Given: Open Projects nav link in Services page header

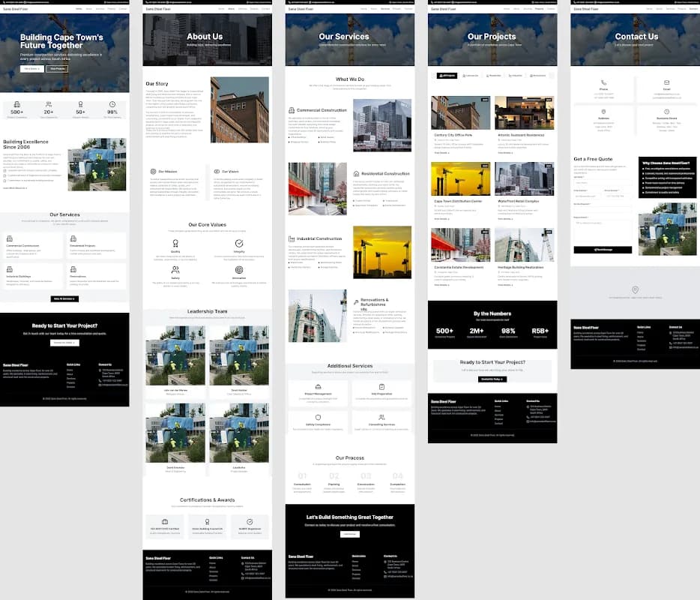Looking at the screenshot, I should (x=396, y=9).
